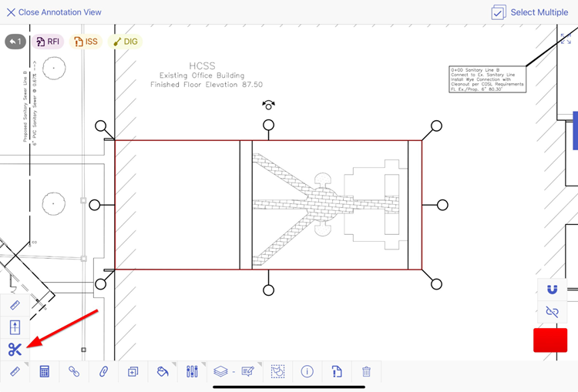This screenshot has height=392, width=578.
Task: Open the sliders adjustment settings
Action: coord(192,371)
